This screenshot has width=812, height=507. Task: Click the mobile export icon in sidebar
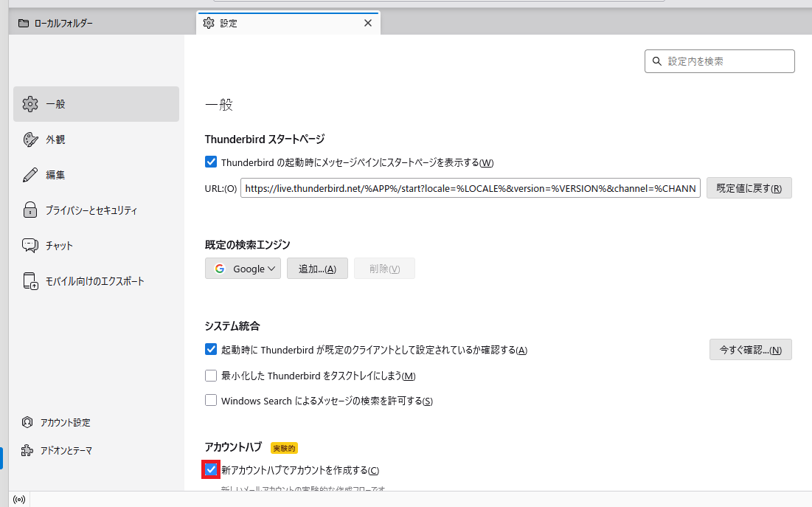(30, 281)
